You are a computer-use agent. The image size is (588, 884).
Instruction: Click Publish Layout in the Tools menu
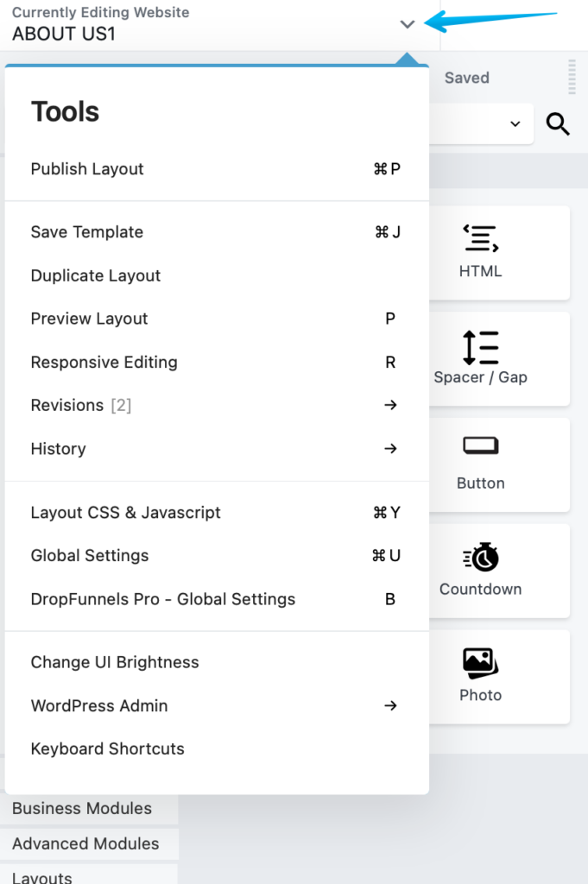(x=86, y=168)
